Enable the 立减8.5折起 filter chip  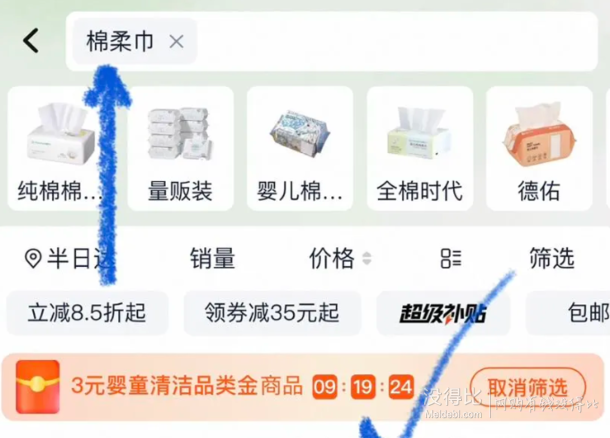click(87, 313)
